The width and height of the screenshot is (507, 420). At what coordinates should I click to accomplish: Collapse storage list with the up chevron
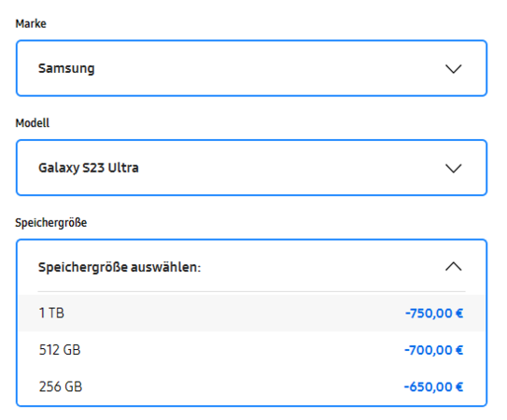click(454, 266)
